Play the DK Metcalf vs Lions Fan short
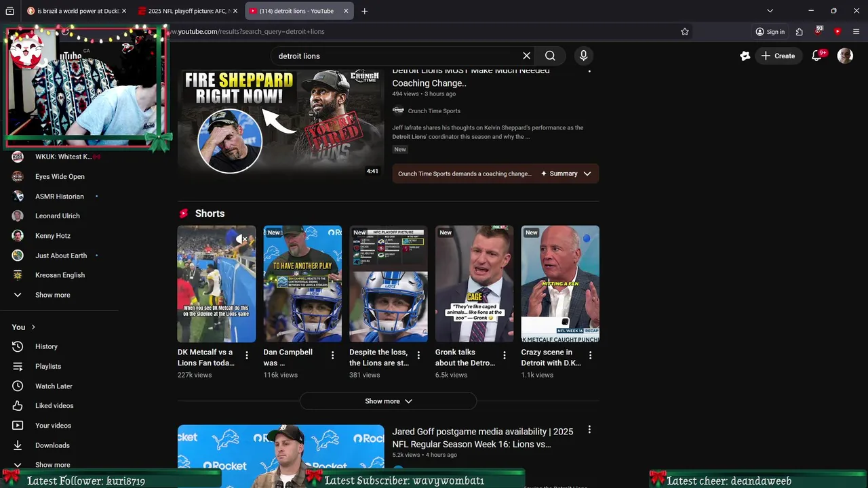Viewport: 868px width, 488px height. click(x=216, y=284)
